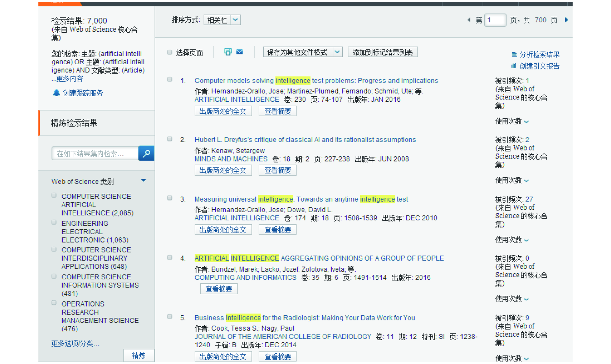
Task: Click the 创建引文报告 link
Action: [x=540, y=66]
